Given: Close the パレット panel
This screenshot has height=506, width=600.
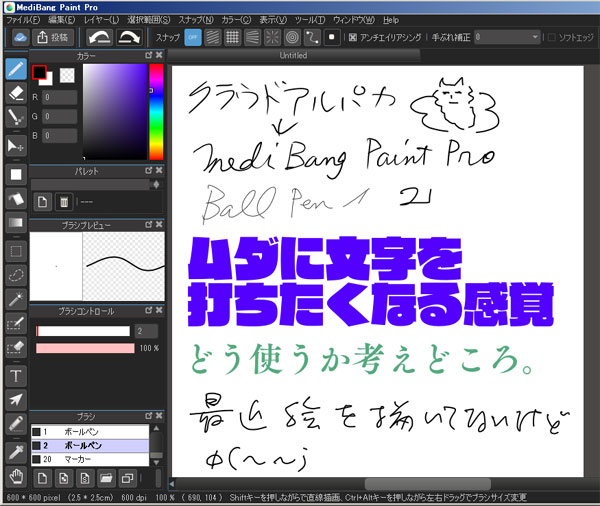Looking at the screenshot, I should (159, 170).
